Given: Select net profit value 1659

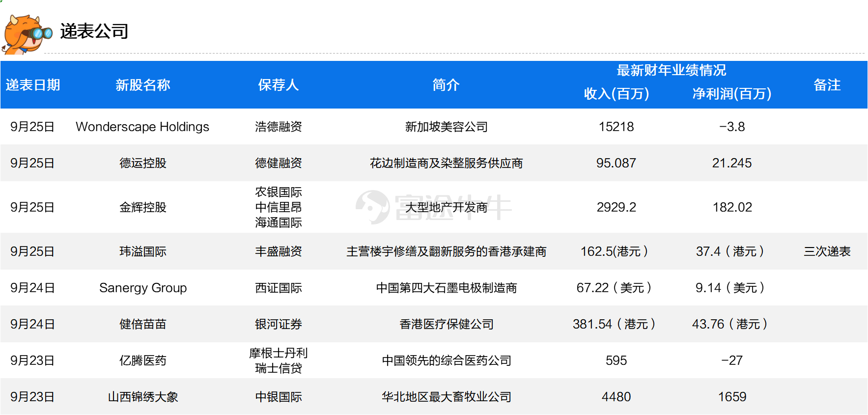Looking at the screenshot, I should (732, 397).
